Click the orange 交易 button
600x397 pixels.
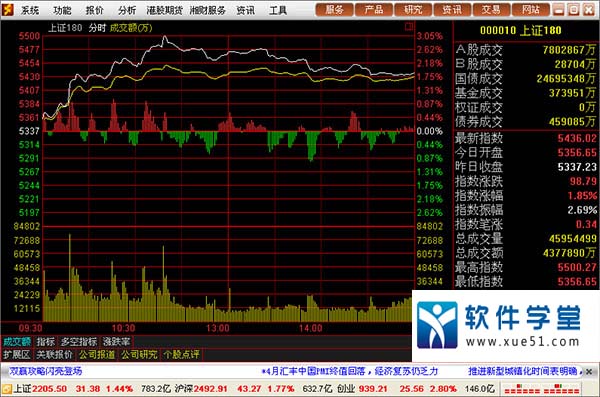(491, 10)
